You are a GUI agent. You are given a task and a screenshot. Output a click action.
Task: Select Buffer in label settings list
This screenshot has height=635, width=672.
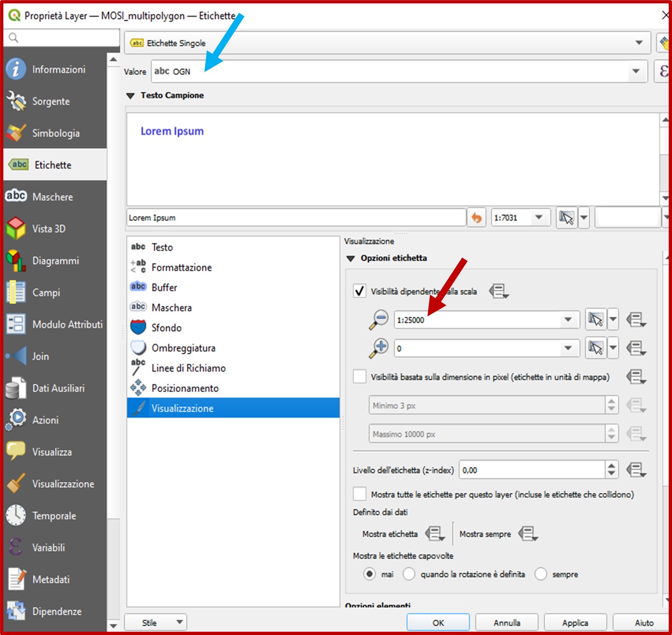(x=164, y=287)
